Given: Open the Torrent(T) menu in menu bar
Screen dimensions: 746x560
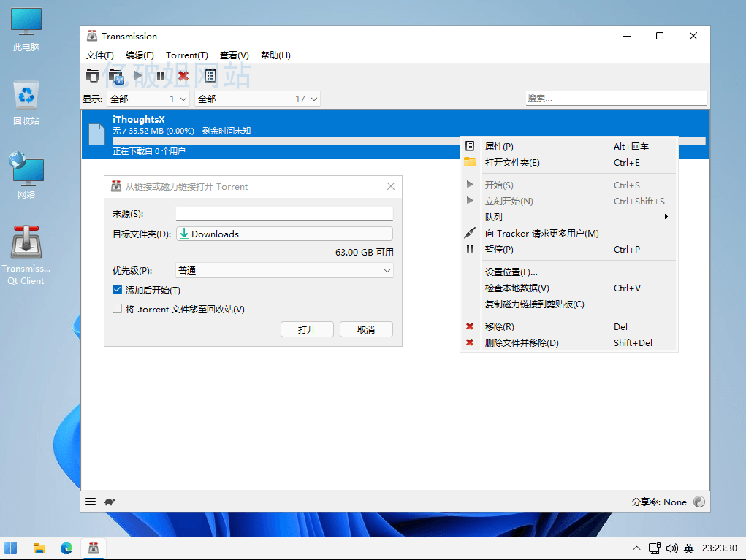Looking at the screenshot, I should pyautogui.click(x=187, y=55).
